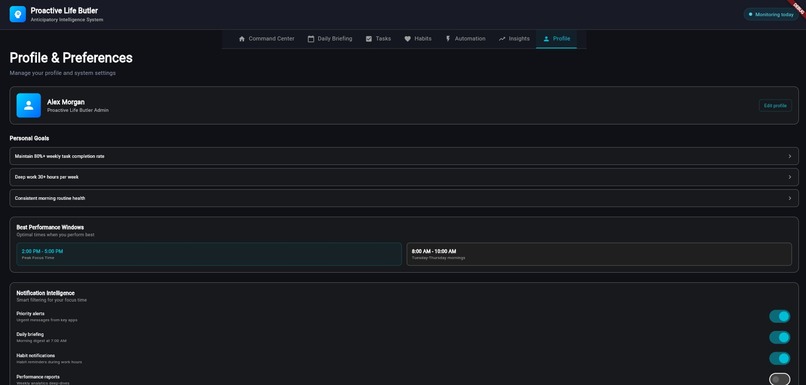Switch to the Daily Briefing tab
This screenshot has height=385, width=806.
(x=329, y=39)
